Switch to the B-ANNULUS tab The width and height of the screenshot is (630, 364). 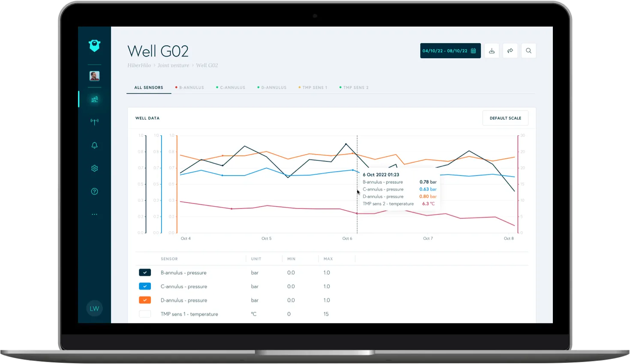(189, 87)
